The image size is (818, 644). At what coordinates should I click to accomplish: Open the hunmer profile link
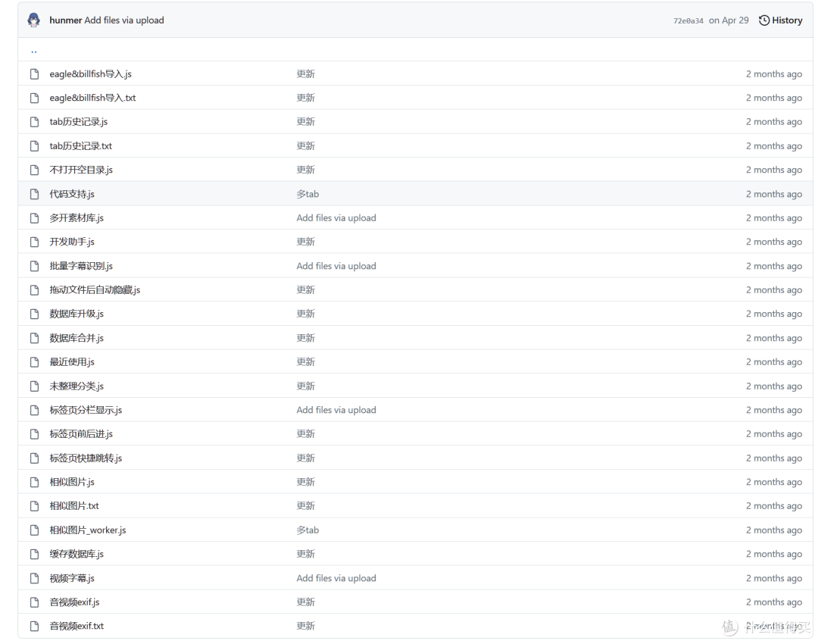click(66, 20)
